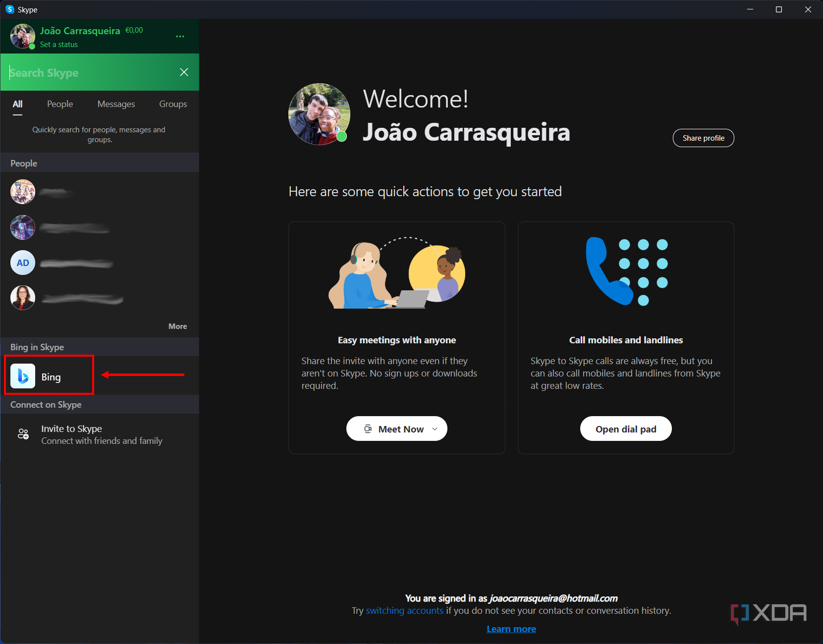Expand the Meet Now dropdown chevron
The height and width of the screenshot is (644, 823).
434,429
